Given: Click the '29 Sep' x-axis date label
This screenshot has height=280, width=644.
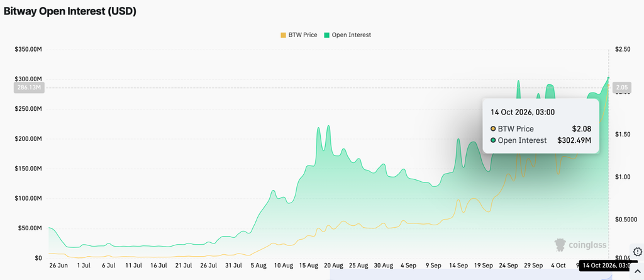Looking at the screenshot, I should (534, 266).
